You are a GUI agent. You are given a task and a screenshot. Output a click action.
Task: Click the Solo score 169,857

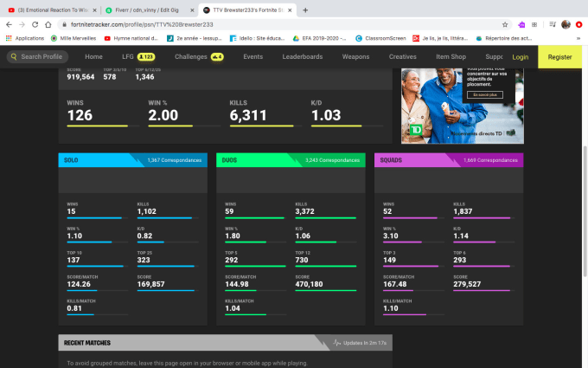[150, 284]
